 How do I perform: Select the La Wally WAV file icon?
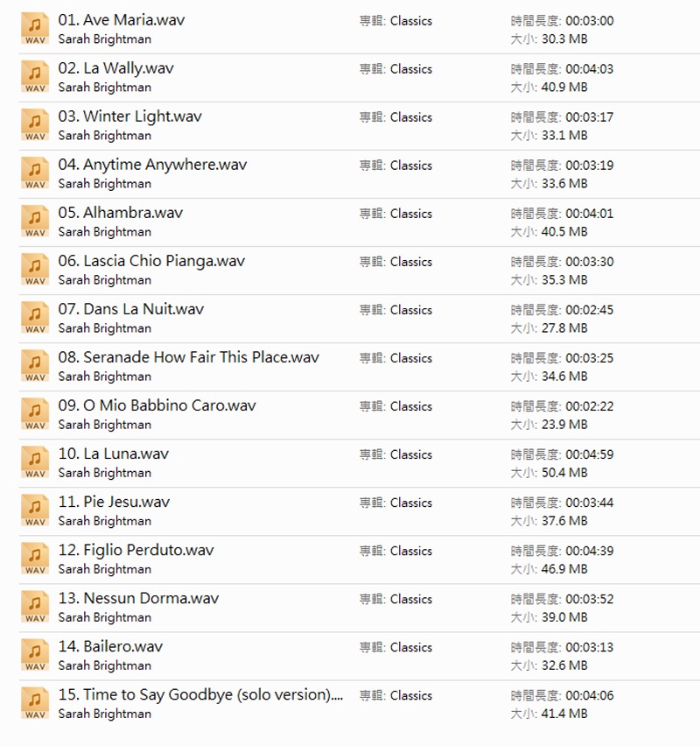tap(35, 77)
